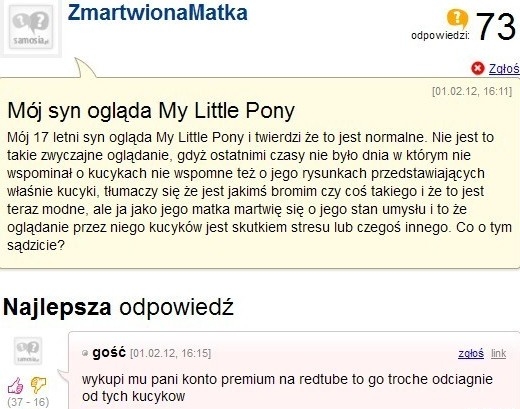Click the Najlepsza odpowiedź heading
Screen dimensions: 520x409
118,307
